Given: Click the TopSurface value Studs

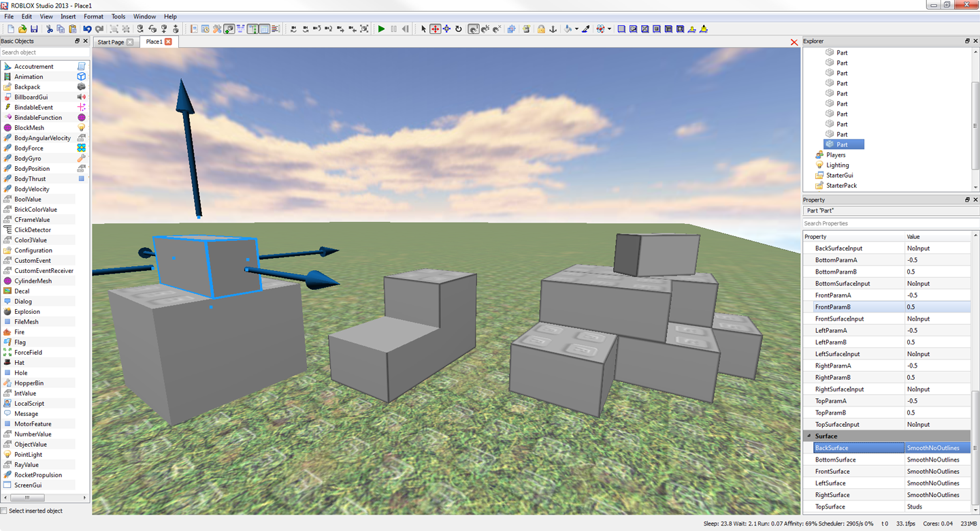Looking at the screenshot, I should point(937,506).
